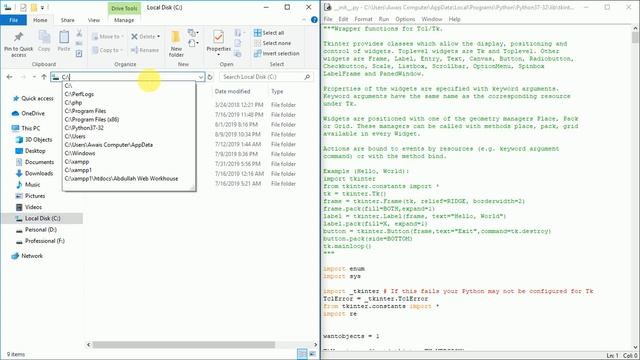This screenshot has width=640, height=360.
Task: Click the Copy ribbon icon
Action: pyautogui.click(x=44, y=38)
